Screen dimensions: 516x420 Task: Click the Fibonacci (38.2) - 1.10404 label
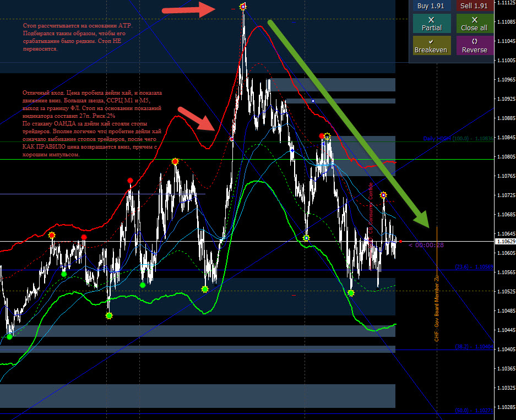[x=474, y=347]
